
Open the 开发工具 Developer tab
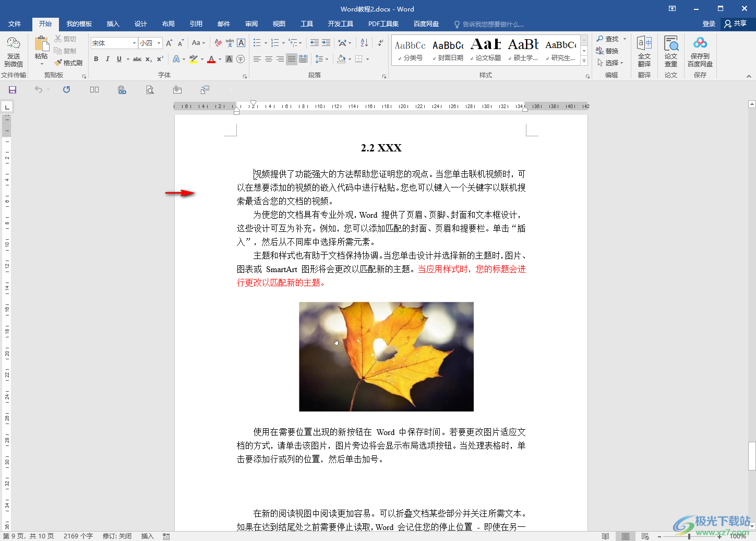tap(341, 24)
